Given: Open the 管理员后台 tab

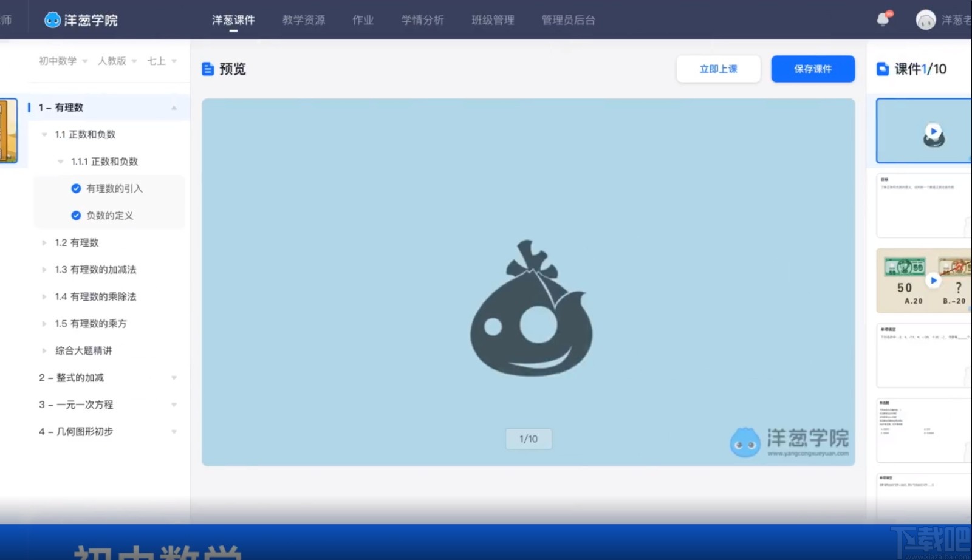Looking at the screenshot, I should [x=569, y=20].
